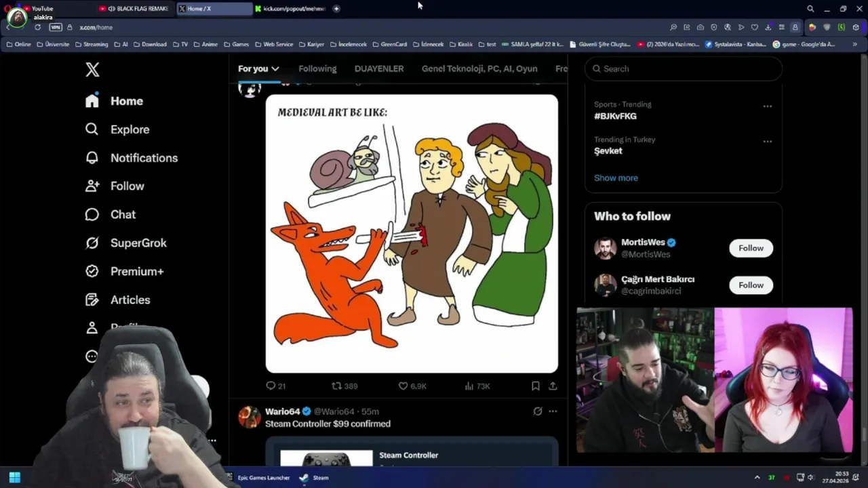Switch to the Following tab
Screen dimensions: 868x488
coord(317,68)
